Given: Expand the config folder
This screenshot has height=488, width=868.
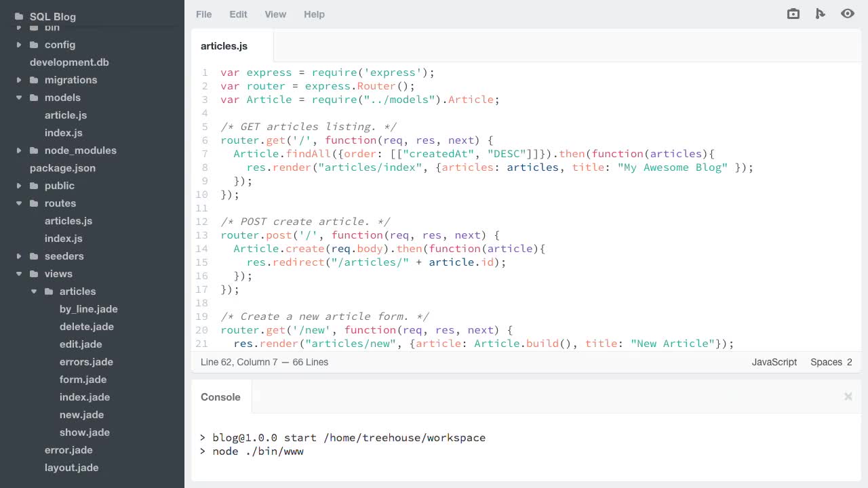Looking at the screenshot, I should [x=19, y=45].
